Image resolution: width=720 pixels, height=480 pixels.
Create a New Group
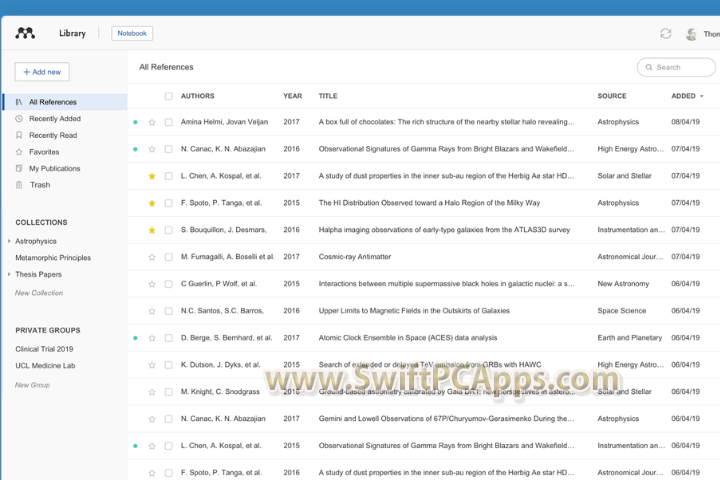32,385
